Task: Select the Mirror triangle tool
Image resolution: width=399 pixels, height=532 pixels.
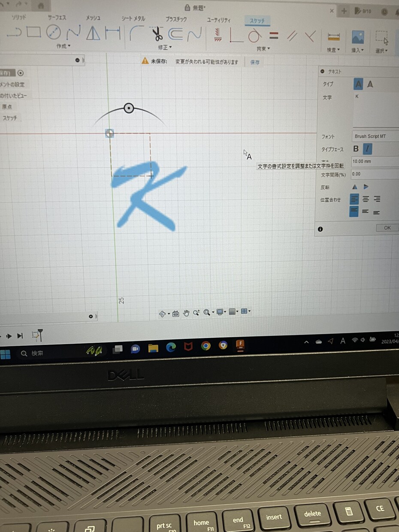Action: 93,33
